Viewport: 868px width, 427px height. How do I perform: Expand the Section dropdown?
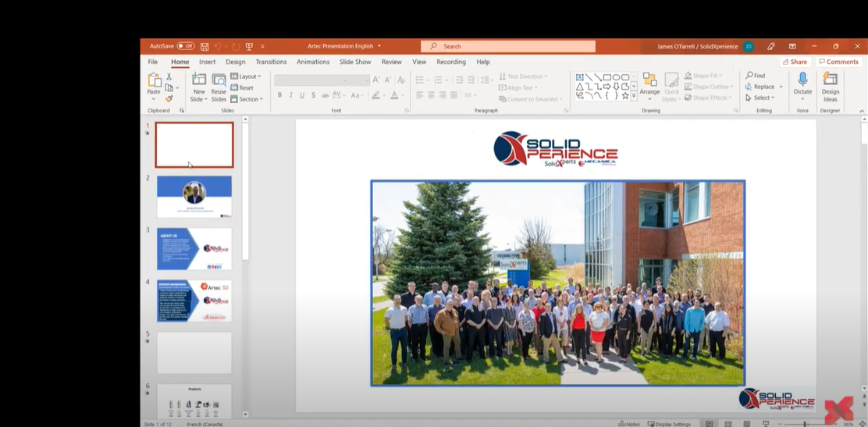pyautogui.click(x=247, y=99)
